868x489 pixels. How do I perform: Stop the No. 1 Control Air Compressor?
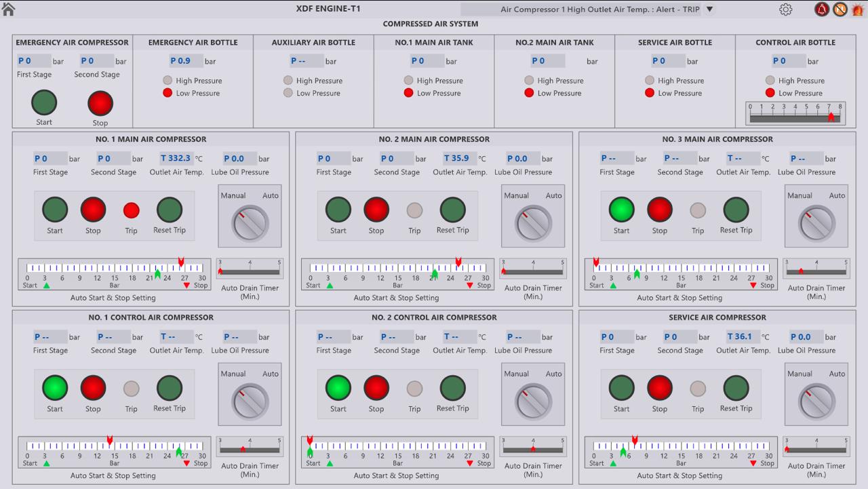(x=93, y=389)
